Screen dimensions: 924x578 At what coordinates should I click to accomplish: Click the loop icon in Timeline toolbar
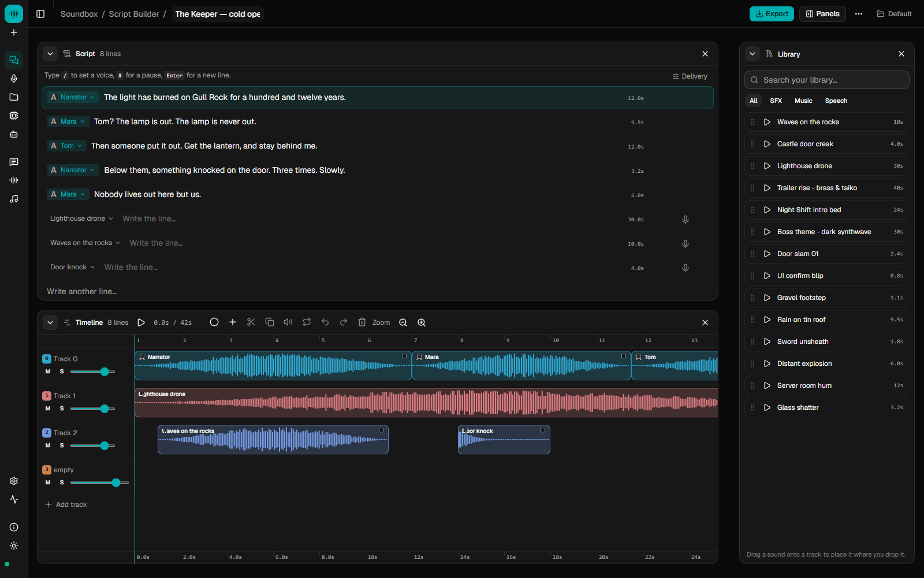(x=307, y=323)
